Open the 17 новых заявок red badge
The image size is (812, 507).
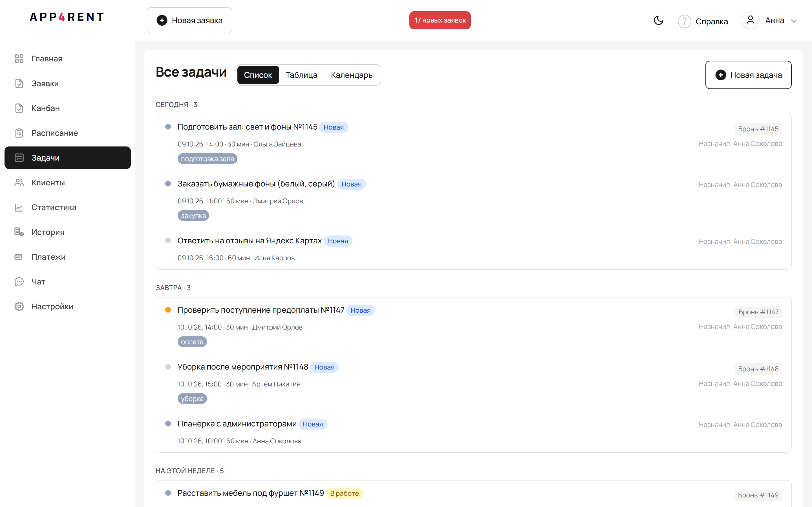point(440,21)
